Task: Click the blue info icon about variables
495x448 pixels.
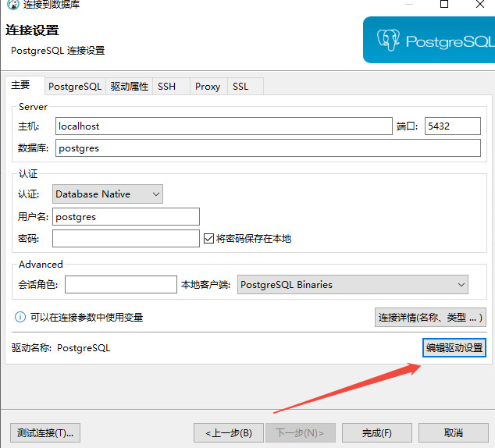Action: tap(20, 317)
